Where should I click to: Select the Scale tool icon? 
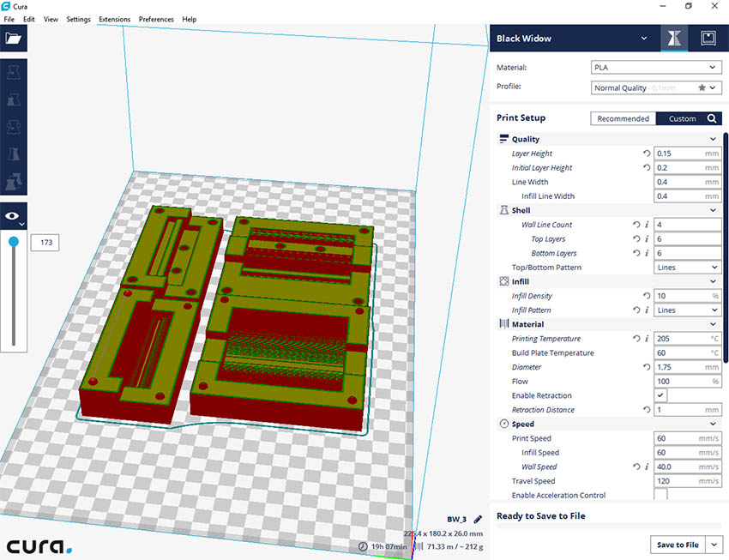click(x=14, y=99)
